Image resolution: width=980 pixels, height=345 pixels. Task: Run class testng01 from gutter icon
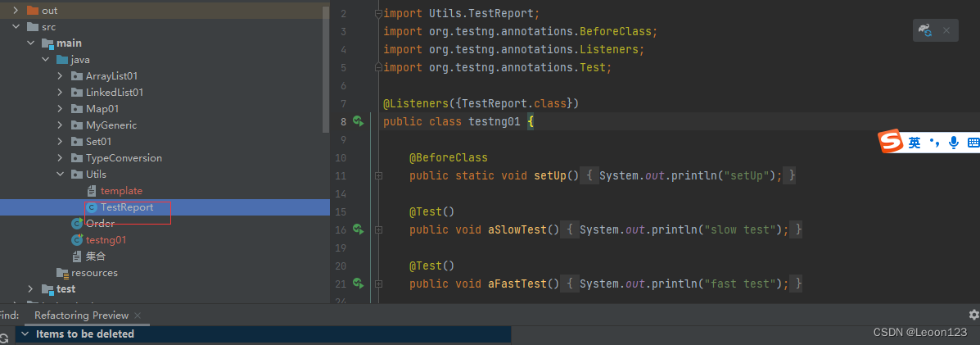pyautogui.click(x=358, y=120)
